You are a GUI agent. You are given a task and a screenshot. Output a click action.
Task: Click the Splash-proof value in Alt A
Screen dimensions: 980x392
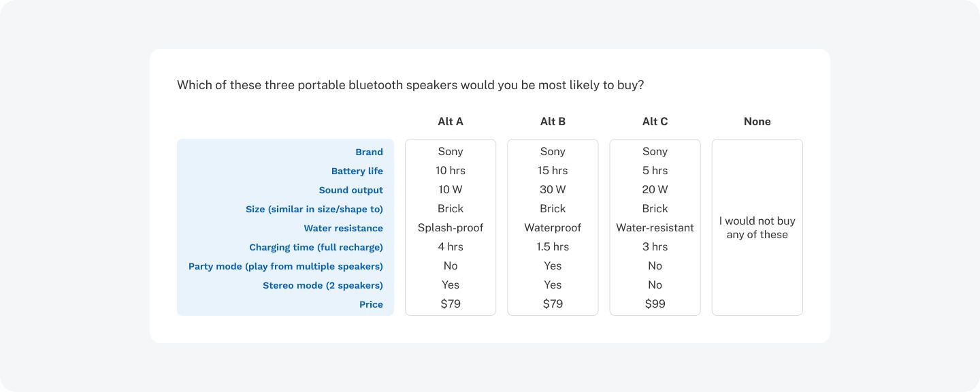[451, 227]
